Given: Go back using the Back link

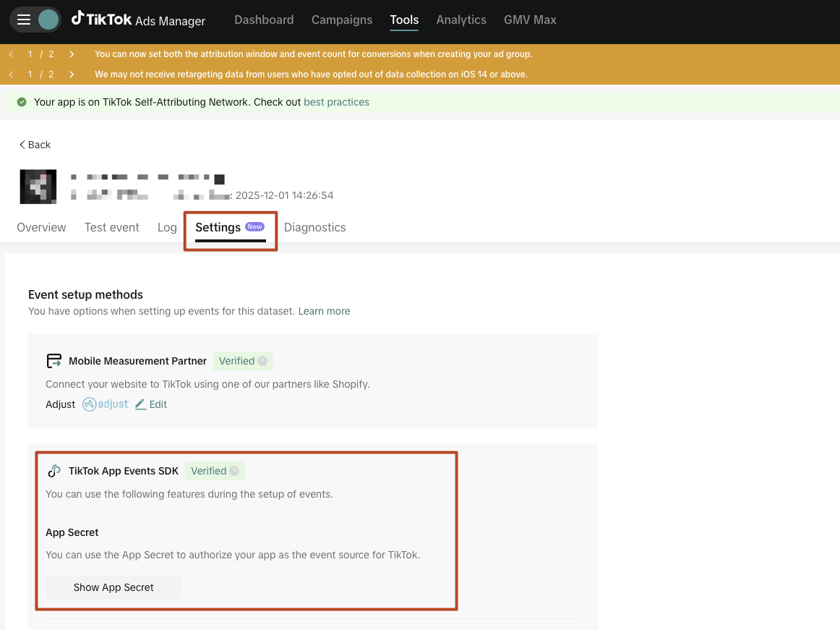Looking at the screenshot, I should point(35,145).
